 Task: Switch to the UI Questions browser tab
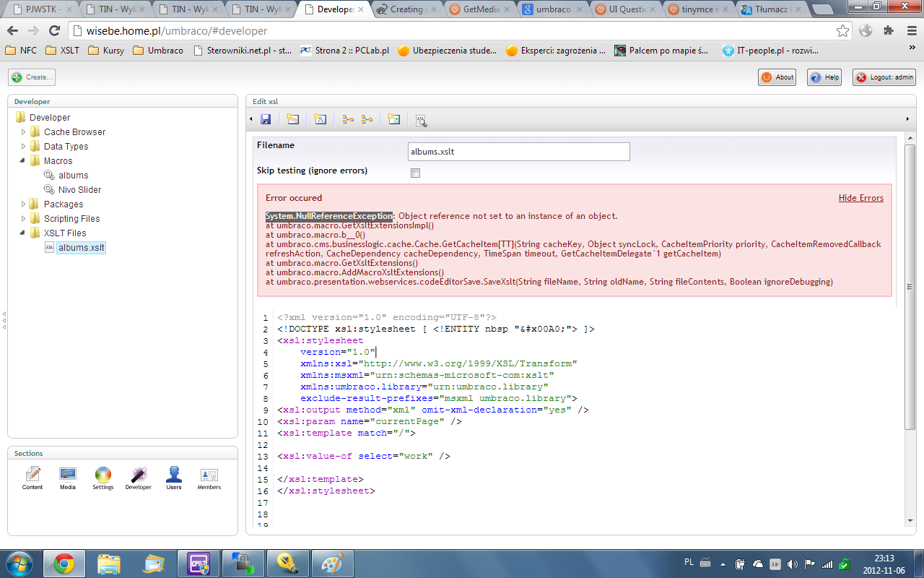624,9
